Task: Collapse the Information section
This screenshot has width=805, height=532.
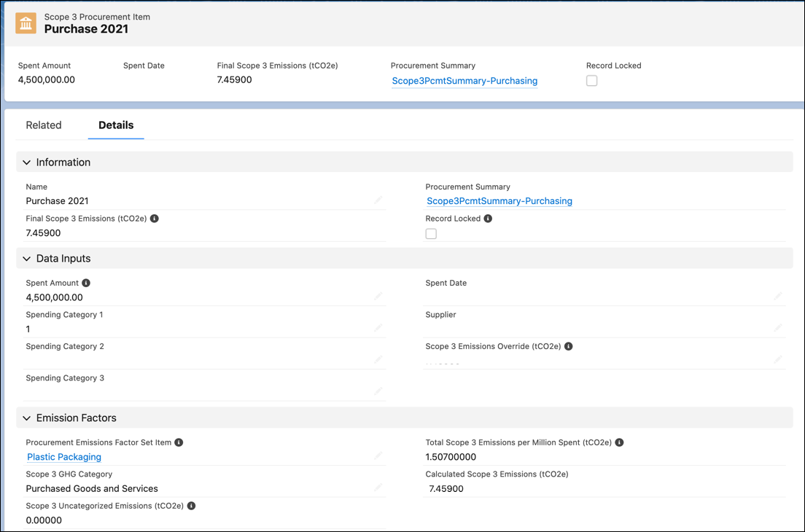Action: click(x=27, y=162)
